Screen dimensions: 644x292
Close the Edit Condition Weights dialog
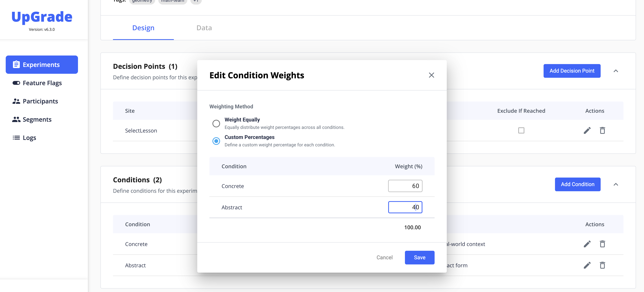431,75
